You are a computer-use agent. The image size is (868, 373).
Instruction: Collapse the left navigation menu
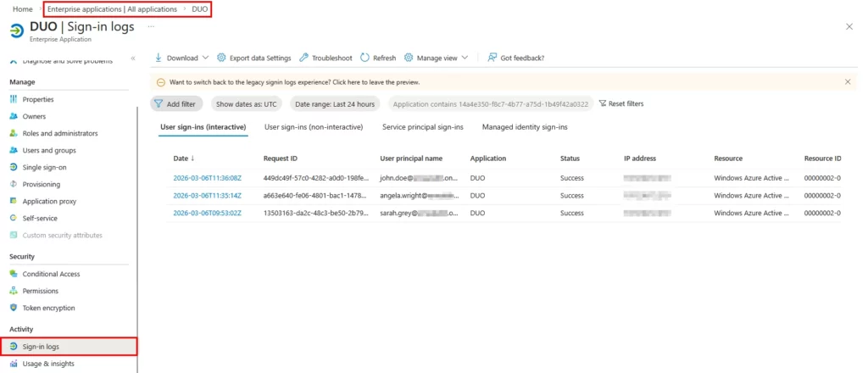pyautogui.click(x=133, y=58)
